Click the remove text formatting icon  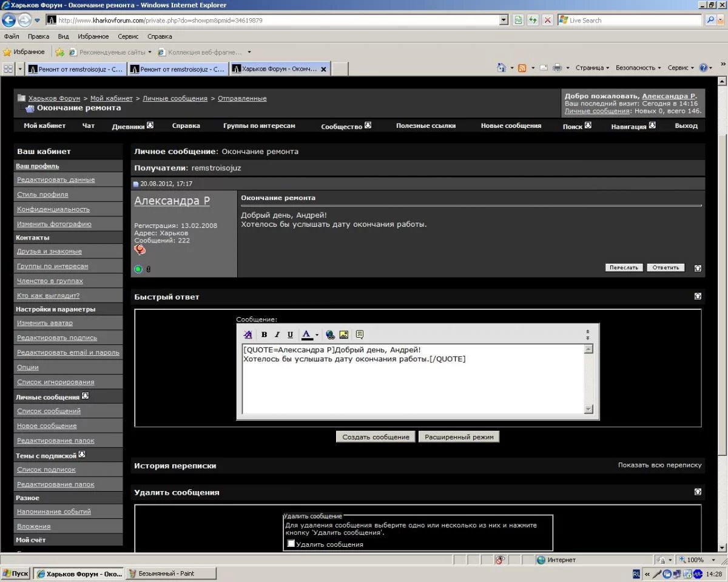248,335
